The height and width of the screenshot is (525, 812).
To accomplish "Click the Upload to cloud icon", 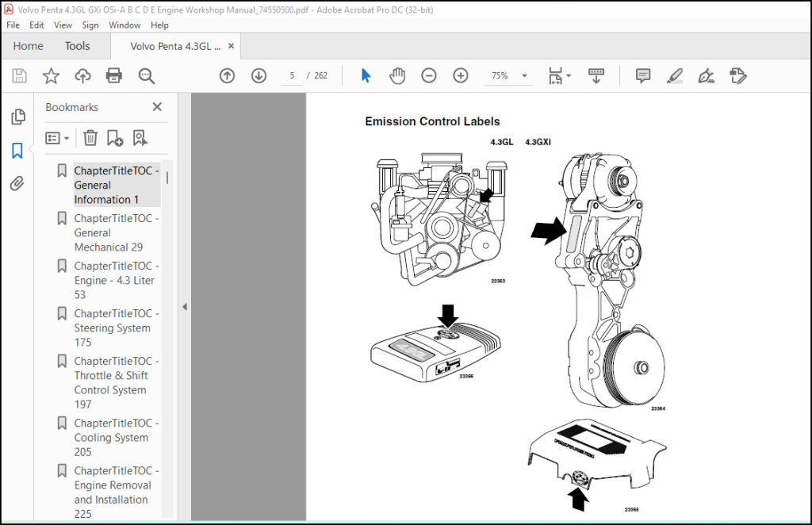I will tap(82, 75).
